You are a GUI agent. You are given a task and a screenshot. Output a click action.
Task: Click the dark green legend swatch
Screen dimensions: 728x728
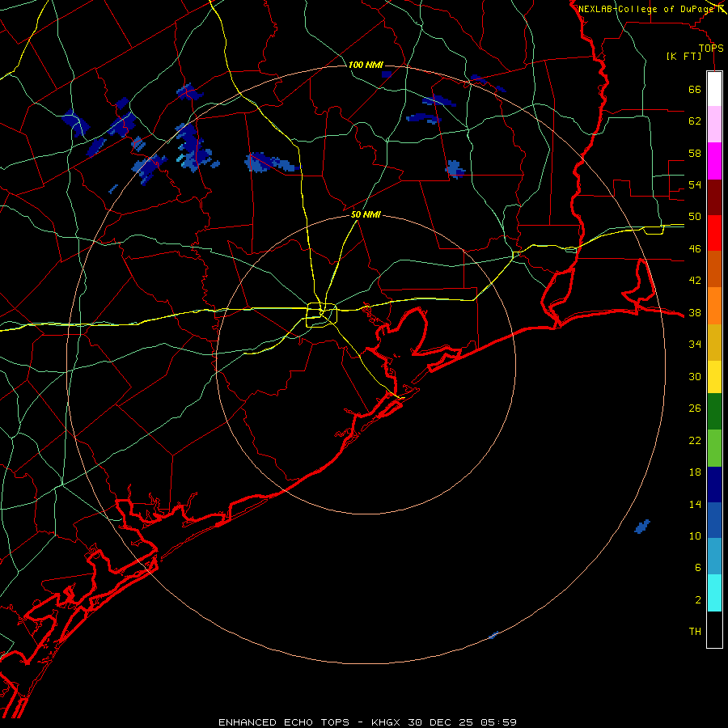coord(714,412)
